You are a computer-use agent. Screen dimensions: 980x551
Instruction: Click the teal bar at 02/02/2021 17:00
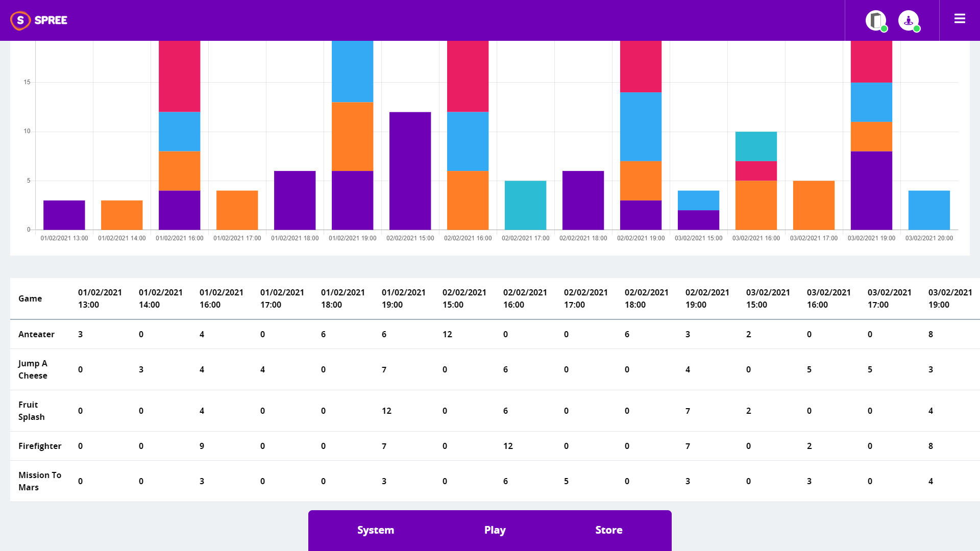[525, 205]
